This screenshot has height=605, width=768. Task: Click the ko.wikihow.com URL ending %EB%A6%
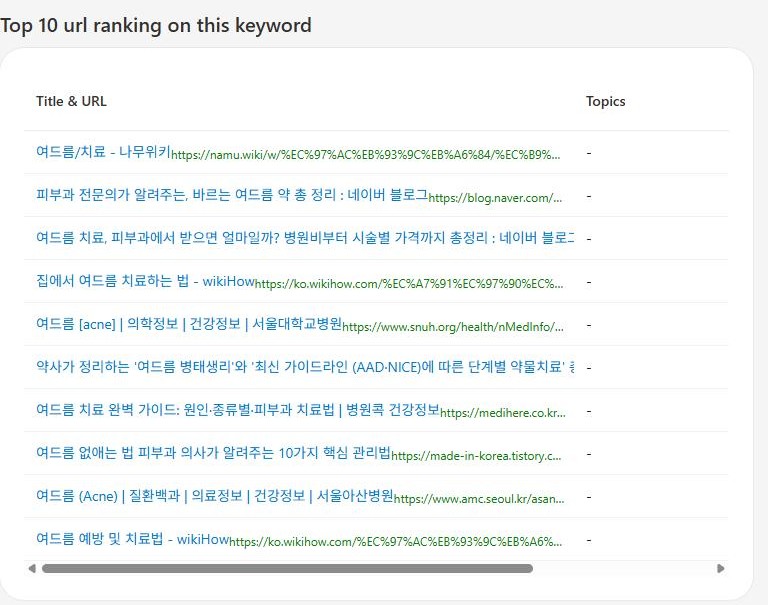[396, 542]
